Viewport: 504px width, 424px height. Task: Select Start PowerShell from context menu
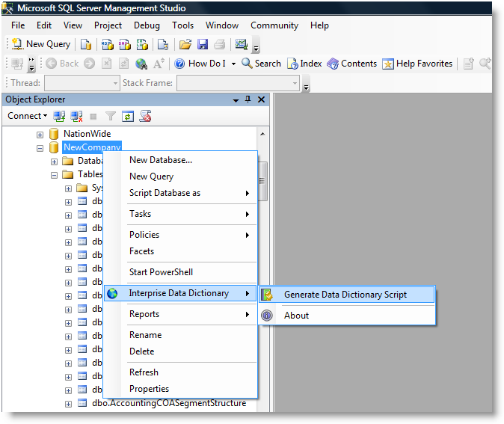click(161, 272)
